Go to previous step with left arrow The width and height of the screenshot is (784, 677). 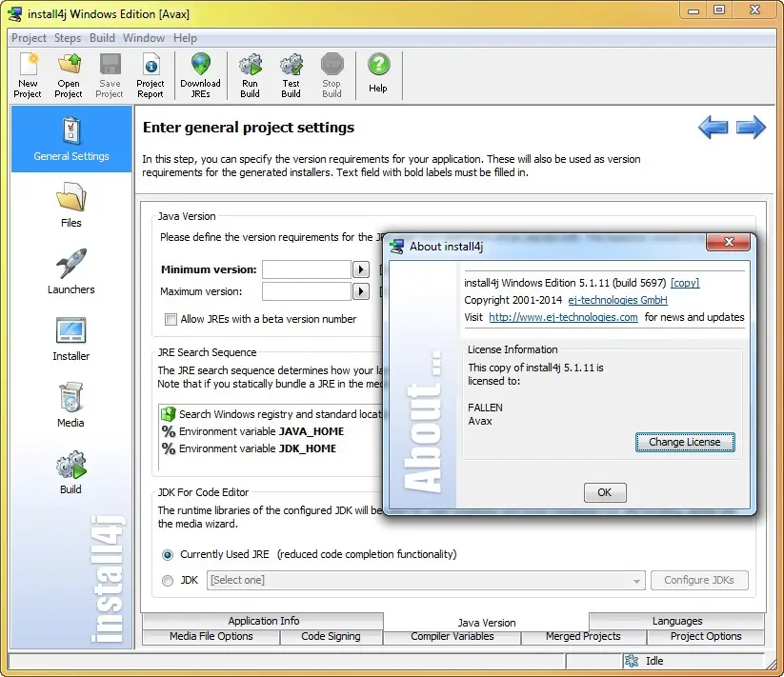pyautogui.click(x=713, y=128)
